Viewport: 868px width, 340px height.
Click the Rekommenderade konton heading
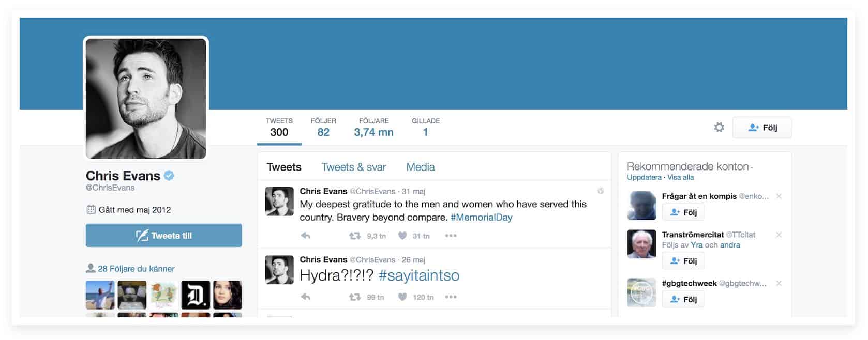pos(688,166)
